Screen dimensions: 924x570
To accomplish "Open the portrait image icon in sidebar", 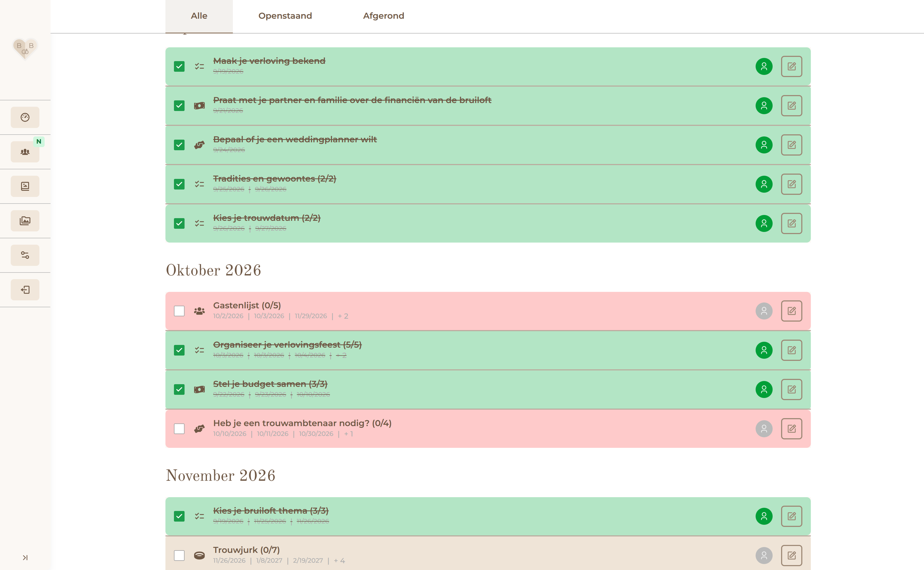I will [25, 186].
